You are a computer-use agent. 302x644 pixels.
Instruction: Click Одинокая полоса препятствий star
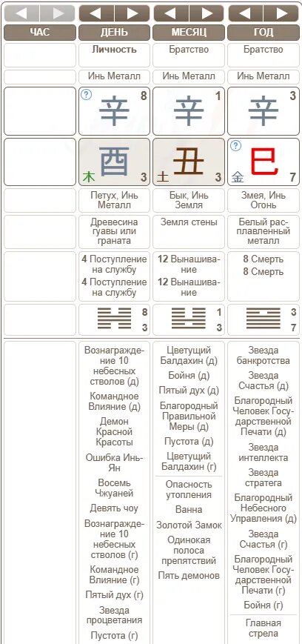(x=189, y=551)
